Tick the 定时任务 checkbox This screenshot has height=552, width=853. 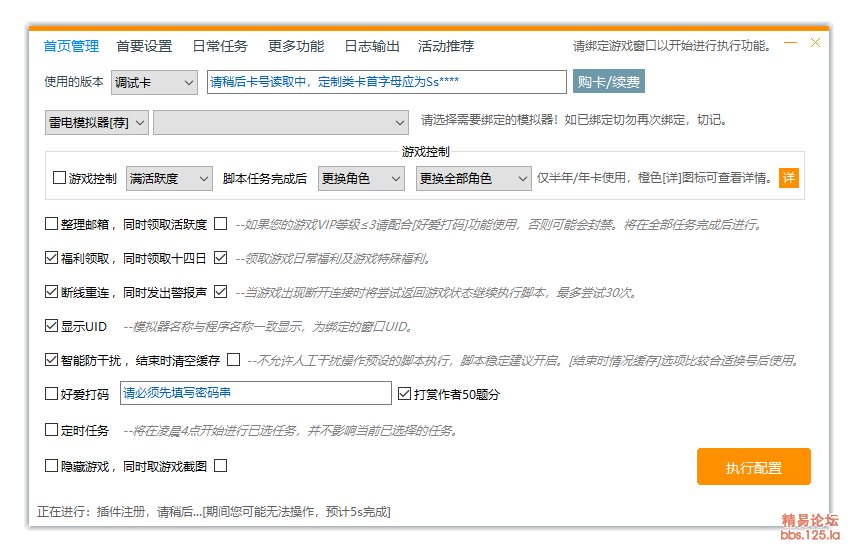coord(52,430)
